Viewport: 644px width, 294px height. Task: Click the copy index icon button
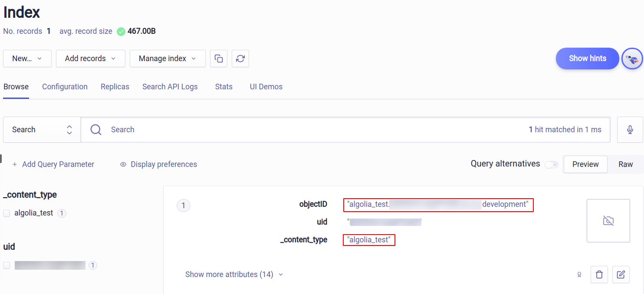219,59
